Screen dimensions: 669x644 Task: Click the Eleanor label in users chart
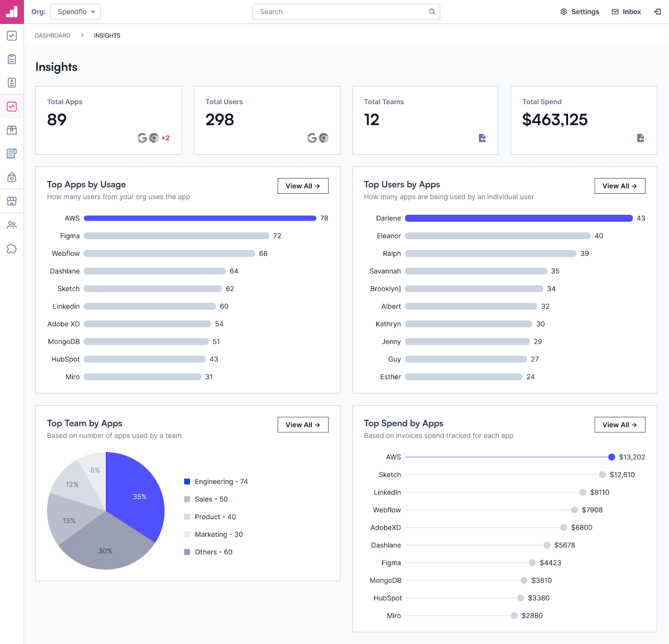click(x=389, y=236)
